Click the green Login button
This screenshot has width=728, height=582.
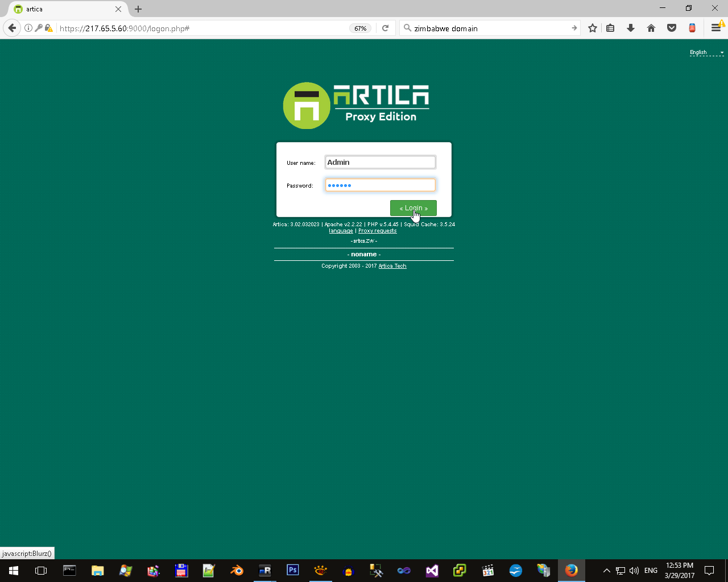click(x=413, y=208)
